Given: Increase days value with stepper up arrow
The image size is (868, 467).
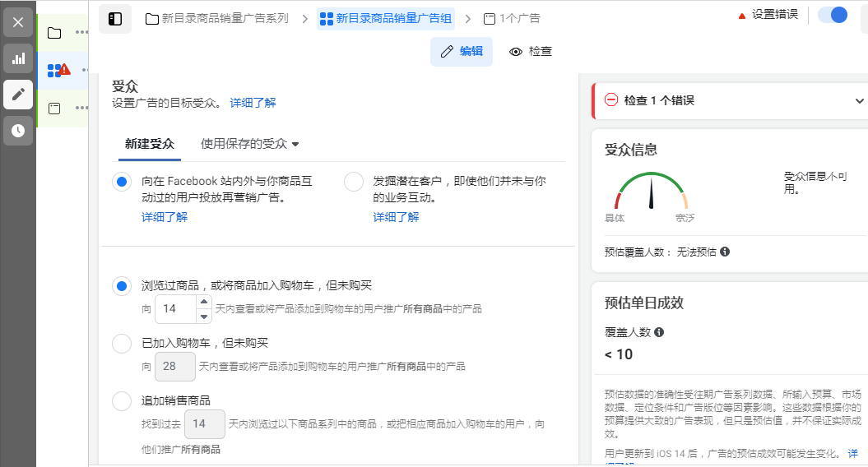Looking at the screenshot, I should [204, 302].
